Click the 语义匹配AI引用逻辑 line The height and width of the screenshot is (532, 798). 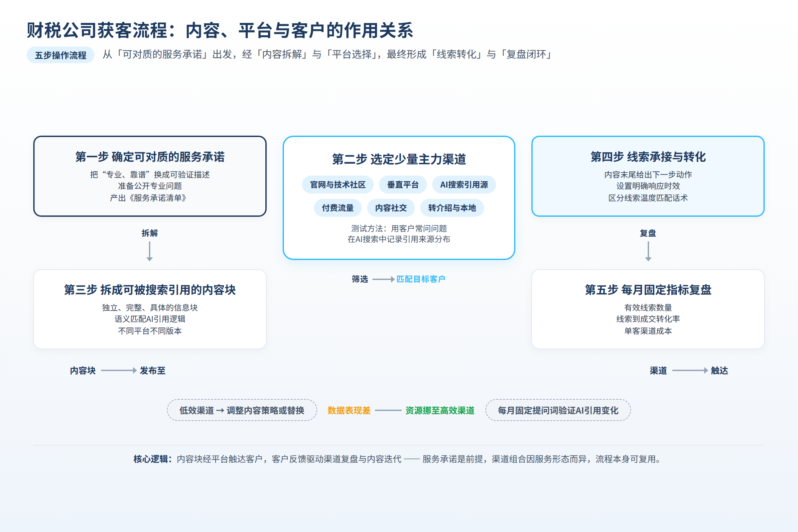coord(150,319)
